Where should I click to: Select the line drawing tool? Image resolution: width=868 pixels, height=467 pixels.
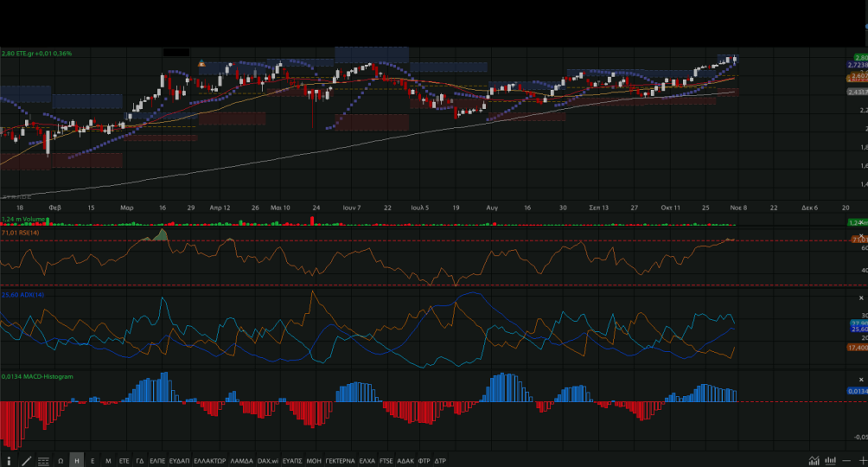point(26,461)
